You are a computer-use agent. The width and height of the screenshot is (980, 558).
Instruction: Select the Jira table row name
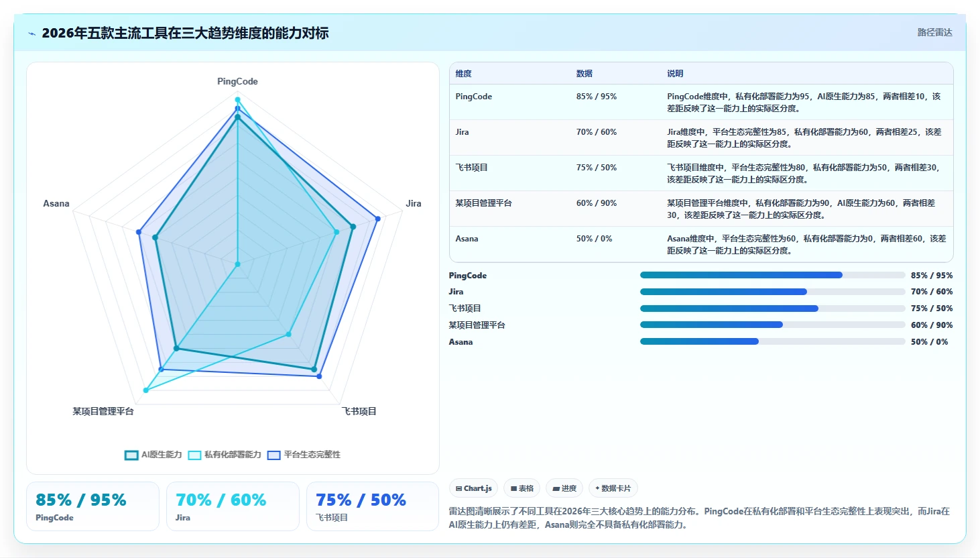pos(463,132)
